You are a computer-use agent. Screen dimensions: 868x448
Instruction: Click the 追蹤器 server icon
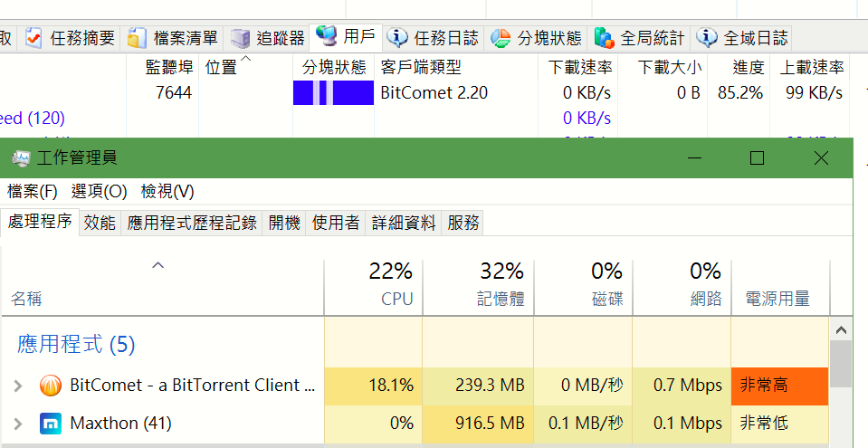click(x=240, y=38)
